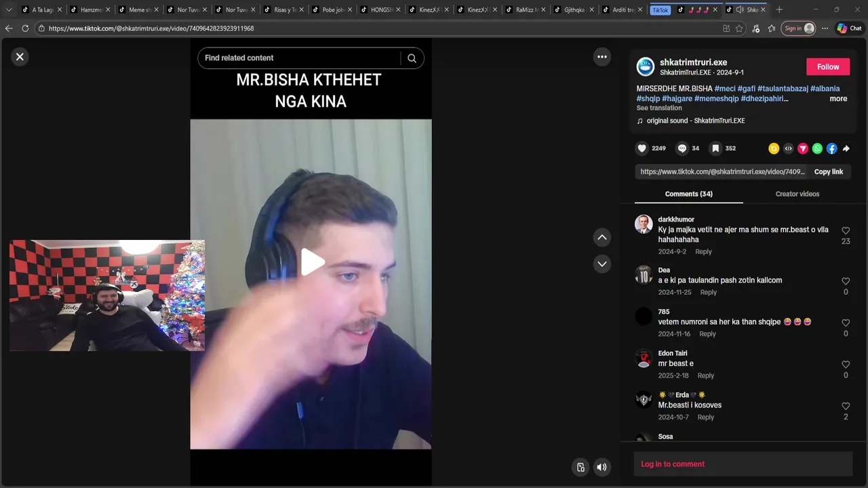The width and height of the screenshot is (868, 488).
Task: Click See translation under the caption
Action: (x=659, y=108)
